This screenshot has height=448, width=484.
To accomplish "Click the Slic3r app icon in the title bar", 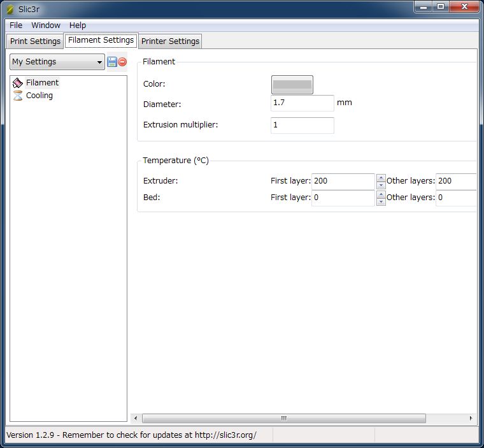I will (10, 10).
